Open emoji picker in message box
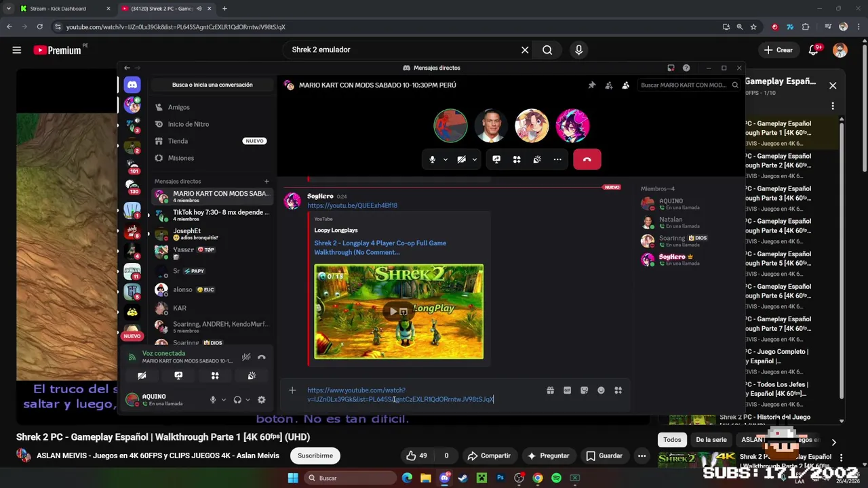Screen dimensions: 868x488 pos(601,390)
